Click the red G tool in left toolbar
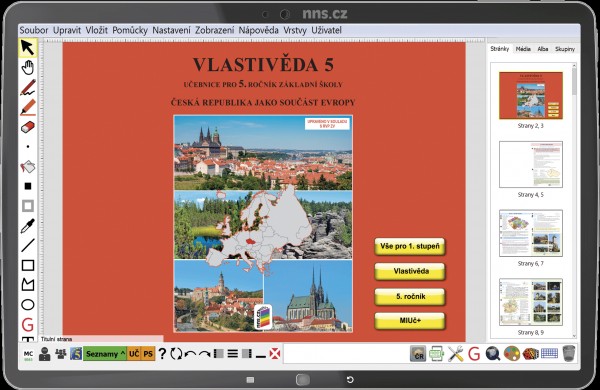This screenshot has width=600, height=390. [x=28, y=325]
